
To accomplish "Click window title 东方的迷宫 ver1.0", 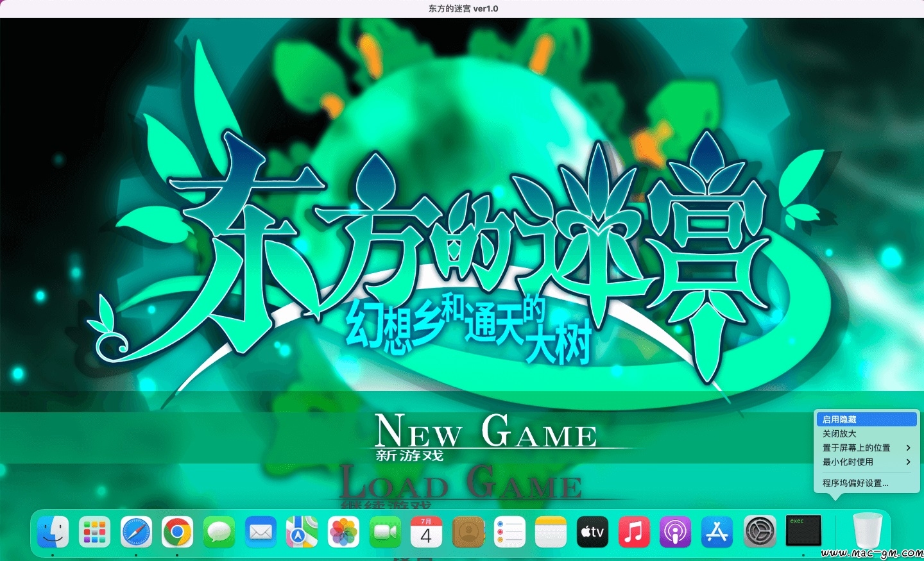I will (x=463, y=8).
